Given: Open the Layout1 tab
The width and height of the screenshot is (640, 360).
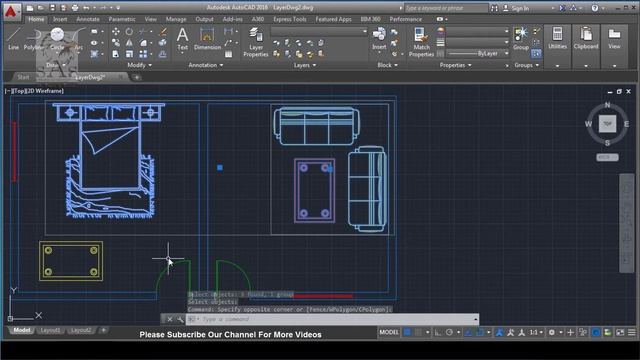Looking at the screenshot, I should [x=50, y=330].
